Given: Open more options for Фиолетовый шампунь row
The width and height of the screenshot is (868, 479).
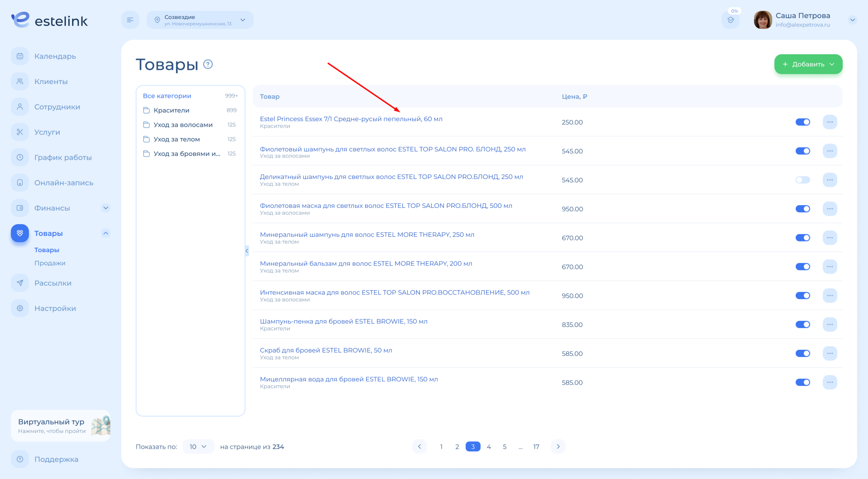Looking at the screenshot, I should click(830, 151).
